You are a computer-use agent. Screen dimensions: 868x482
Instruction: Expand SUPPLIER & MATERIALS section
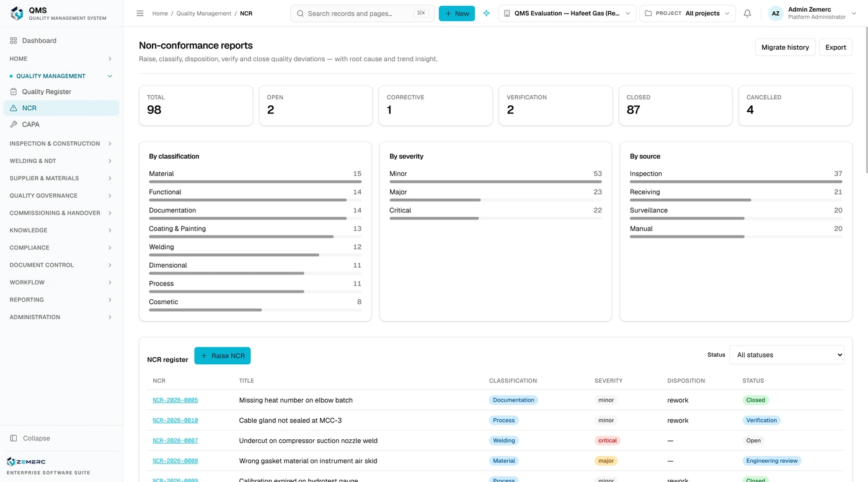61,178
